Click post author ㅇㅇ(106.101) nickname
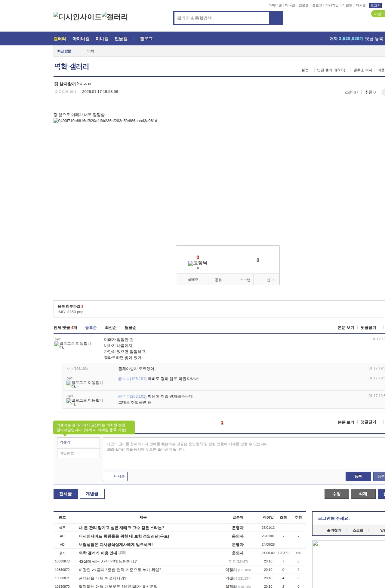Screen dimensions: 385x588 tap(65, 92)
